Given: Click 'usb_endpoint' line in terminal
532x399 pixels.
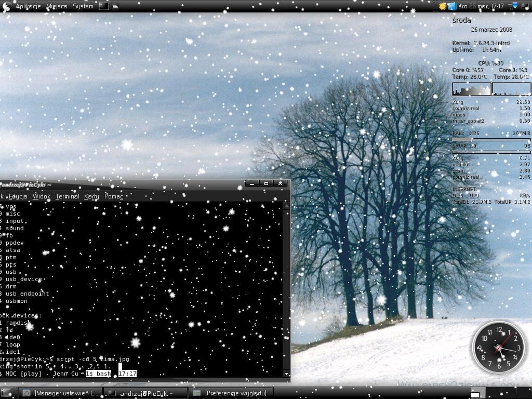Looking at the screenshot, I should (27, 294).
